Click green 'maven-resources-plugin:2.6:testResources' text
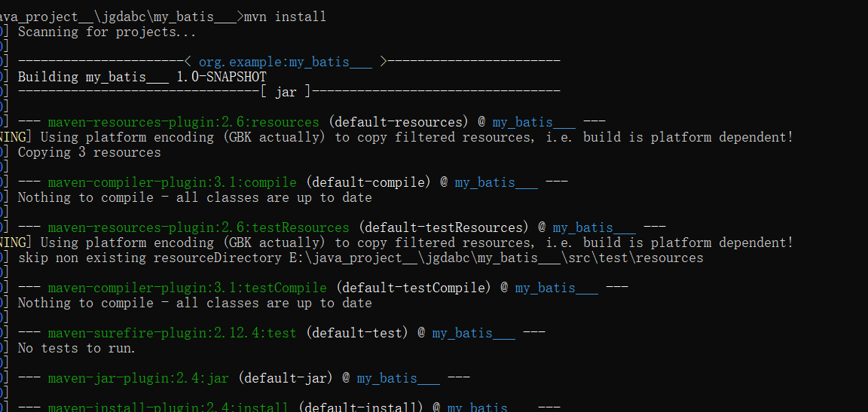The image size is (868, 412). [x=198, y=227]
